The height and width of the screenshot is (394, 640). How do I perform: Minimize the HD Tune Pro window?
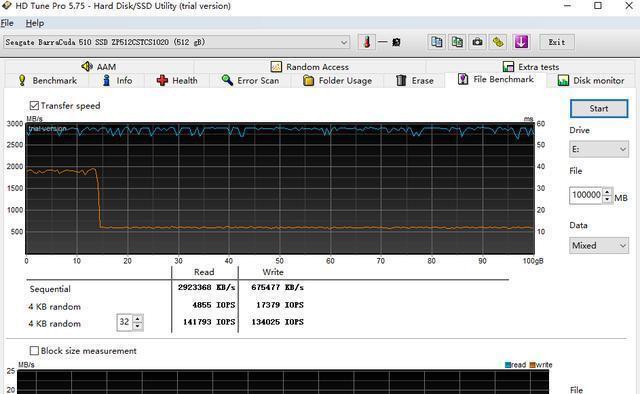tap(567, 6)
